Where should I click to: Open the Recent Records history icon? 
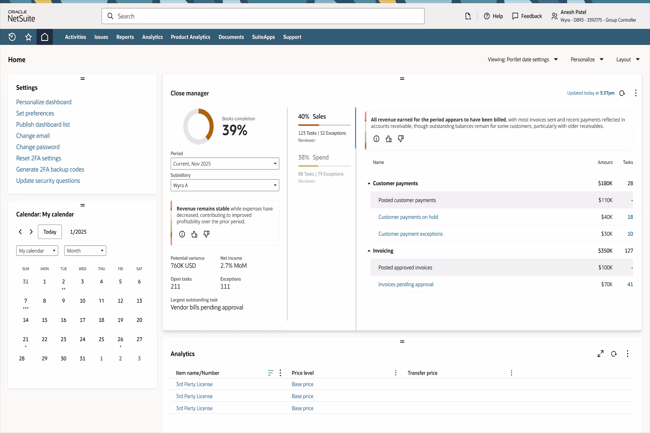[12, 37]
